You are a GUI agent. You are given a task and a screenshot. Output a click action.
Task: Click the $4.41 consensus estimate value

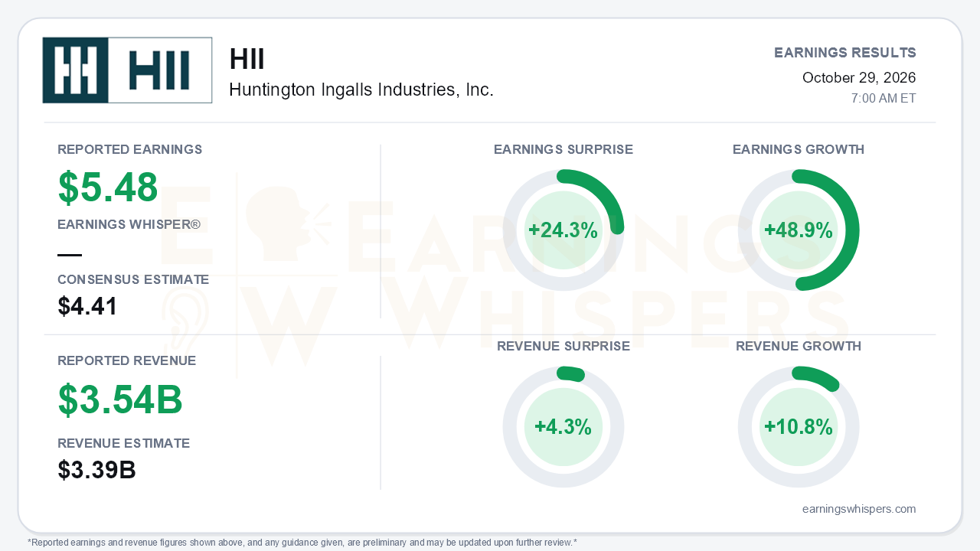click(88, 307)
